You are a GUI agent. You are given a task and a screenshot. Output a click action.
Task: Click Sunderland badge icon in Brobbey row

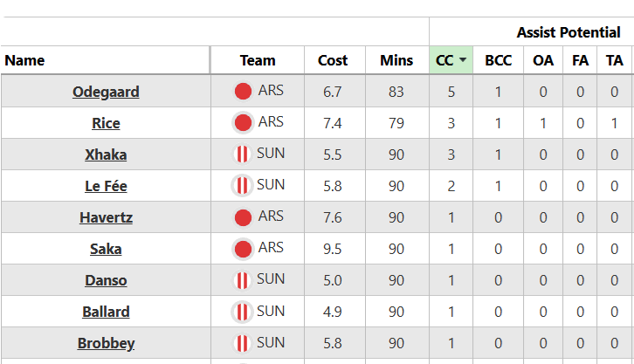(x=242, y=343)
